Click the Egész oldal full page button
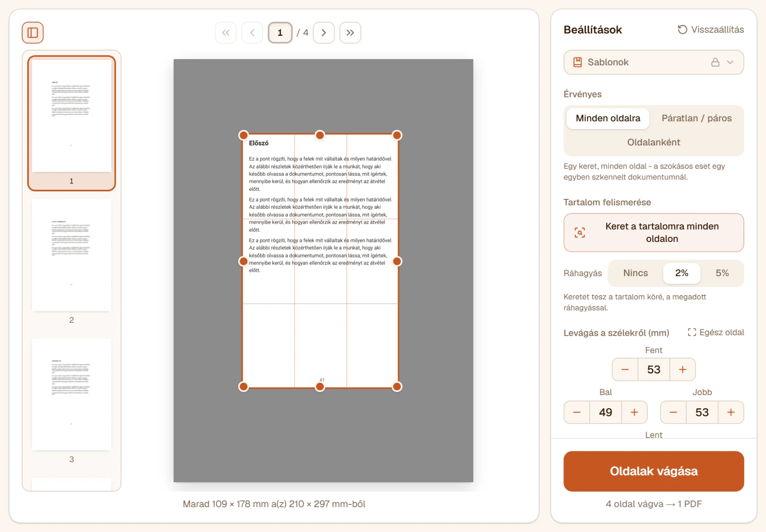The image size is (766, 532). coord(716,332)
